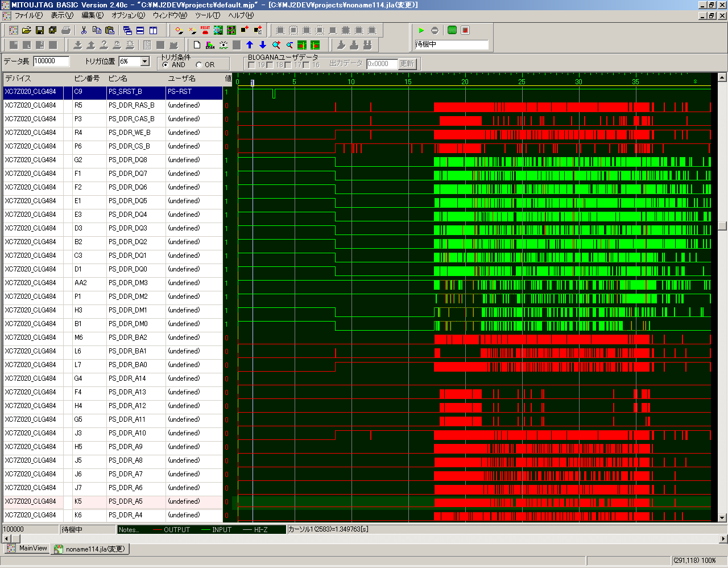Toggle the BLOGANA user data 19 checkbox
The height and width of the screenshot is (568, 728).
point(251,65)
